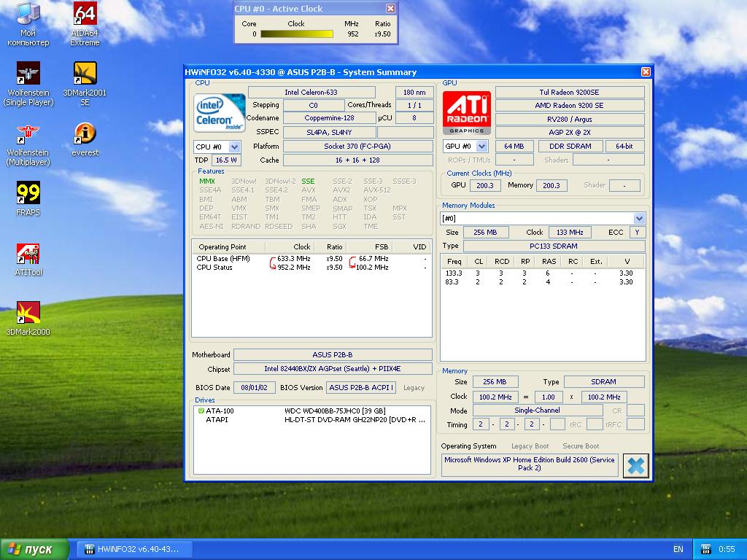Open the CPU #0 selector dropdown

pyautogui.click(x=234, y=147)
